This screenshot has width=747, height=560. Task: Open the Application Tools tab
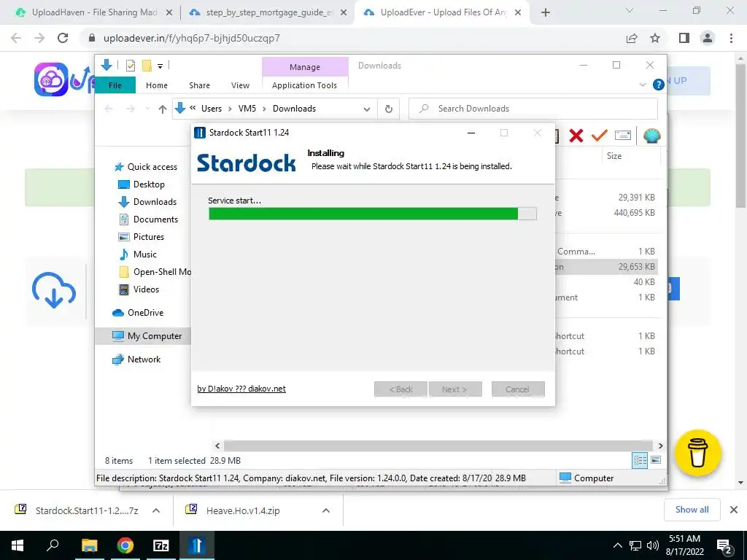(304, 85)
